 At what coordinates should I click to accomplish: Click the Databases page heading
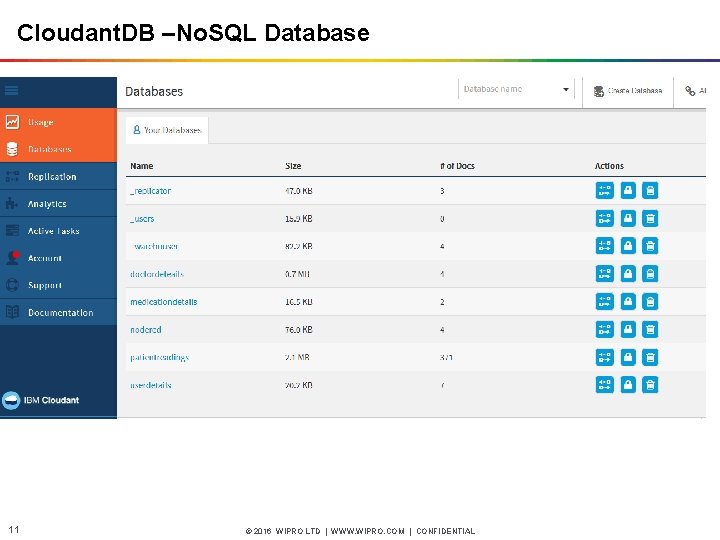pos(154,91)
